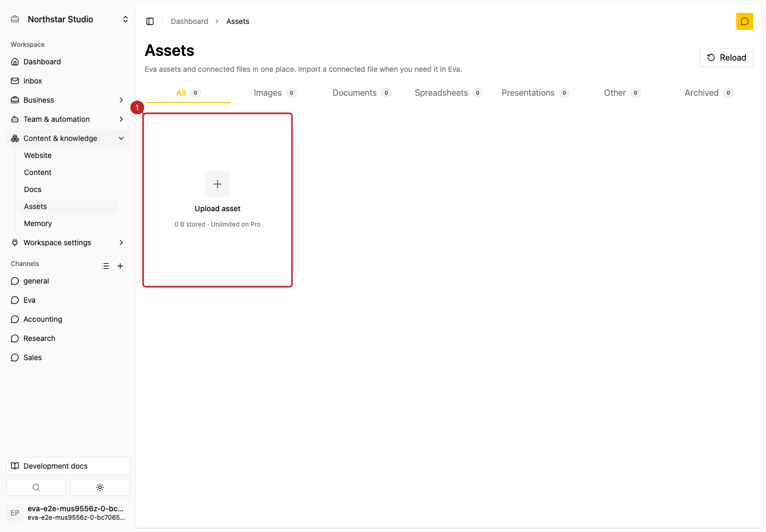Click the Sales channel bubble icon
The width and height of the screenshot is (766, 532).
coord(15,358)
